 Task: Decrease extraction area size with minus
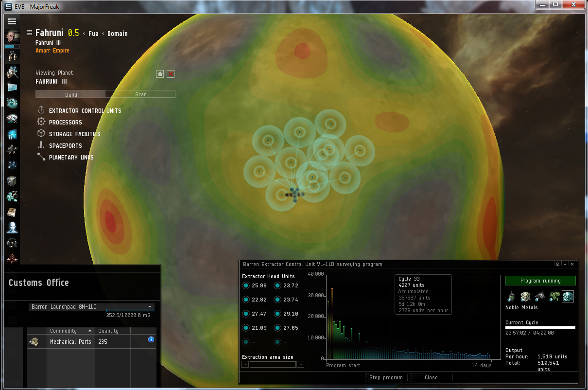(x=245, y=364)
